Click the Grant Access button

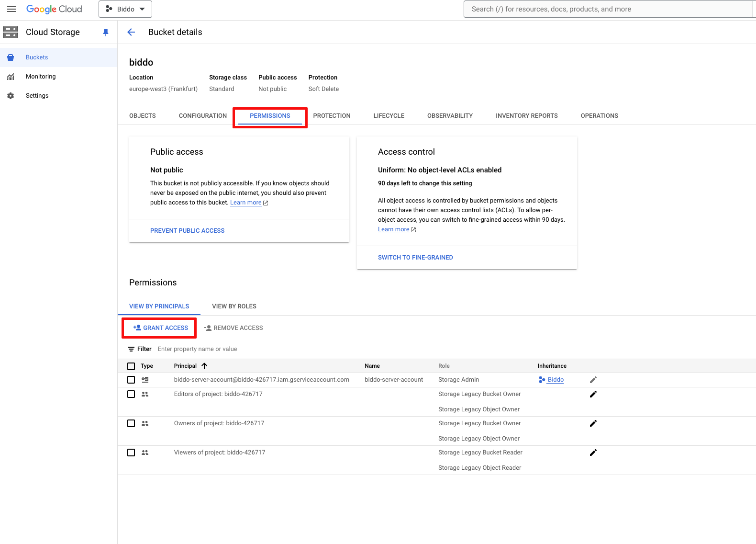click(x=161, y=328)
